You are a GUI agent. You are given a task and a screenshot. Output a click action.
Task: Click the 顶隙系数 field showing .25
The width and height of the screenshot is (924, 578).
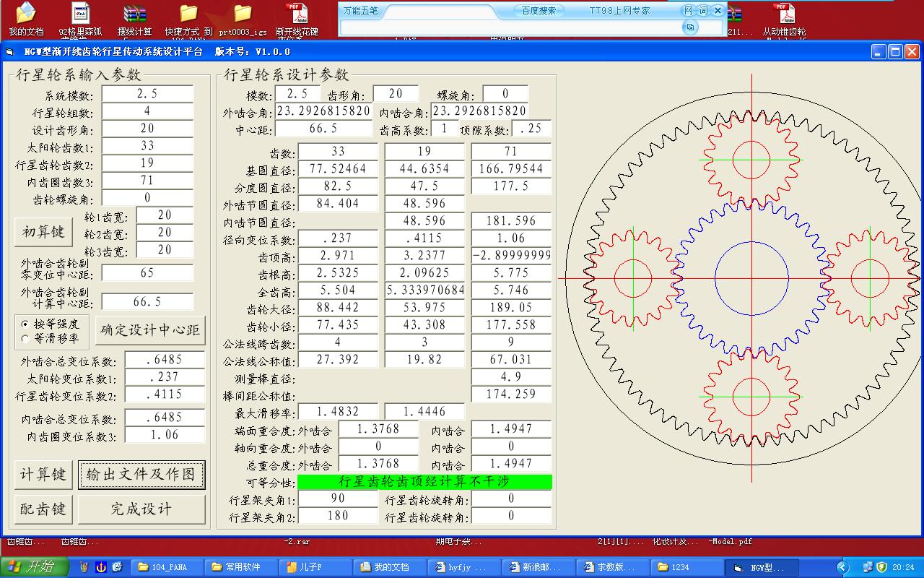click(x=531, y=129)
